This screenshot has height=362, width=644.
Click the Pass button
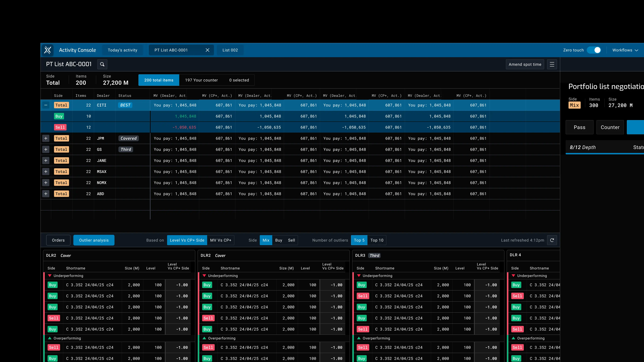point(579,127)
